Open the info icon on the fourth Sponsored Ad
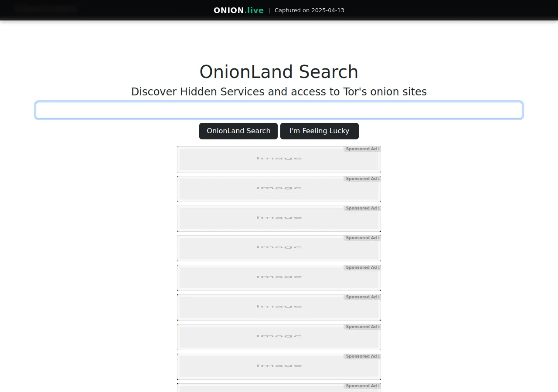The image size is (558, 392). click(x=378, y=237)
